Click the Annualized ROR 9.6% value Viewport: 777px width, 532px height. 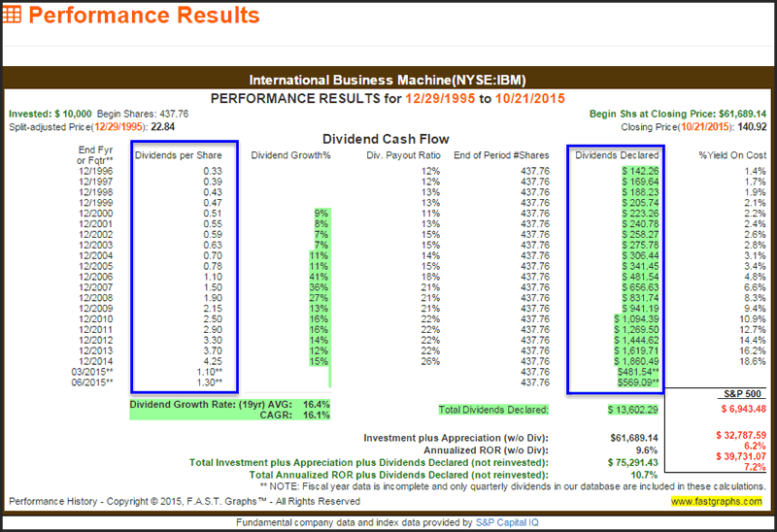(647, 450)
